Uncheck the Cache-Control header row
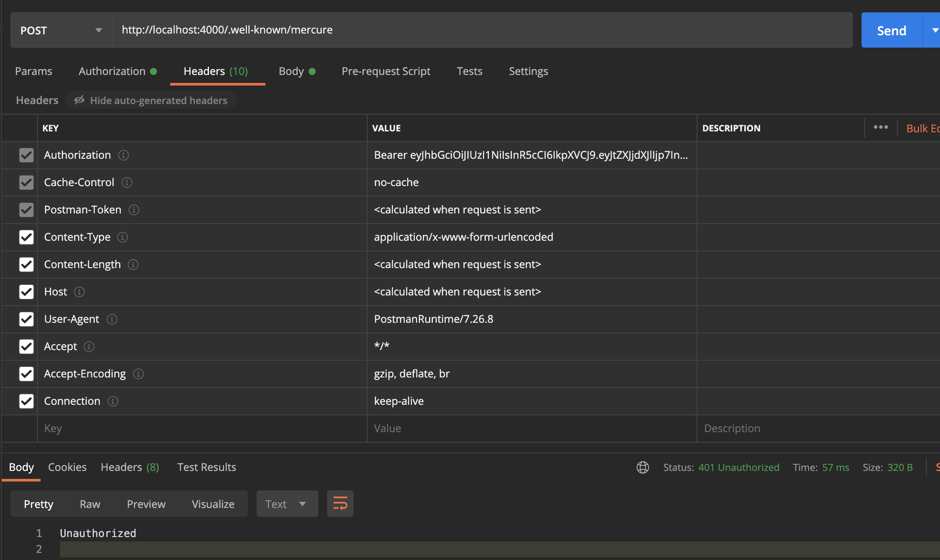 tap(26, 183)
